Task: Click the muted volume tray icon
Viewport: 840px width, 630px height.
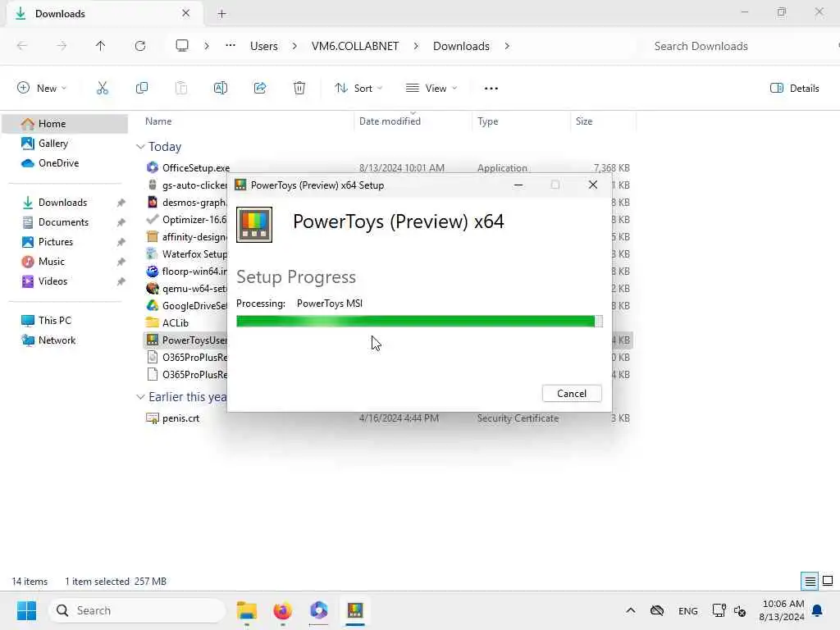Action: (740, 610)
